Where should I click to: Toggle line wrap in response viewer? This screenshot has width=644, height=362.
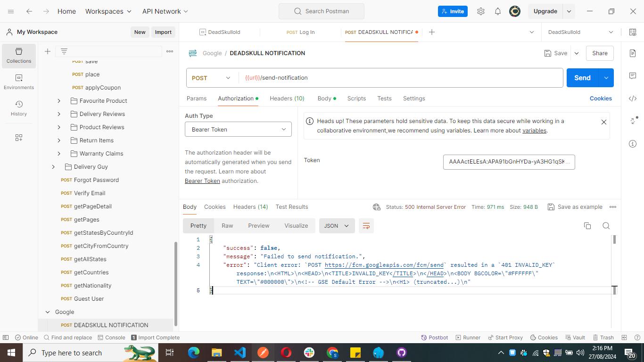tap(366, 226)
